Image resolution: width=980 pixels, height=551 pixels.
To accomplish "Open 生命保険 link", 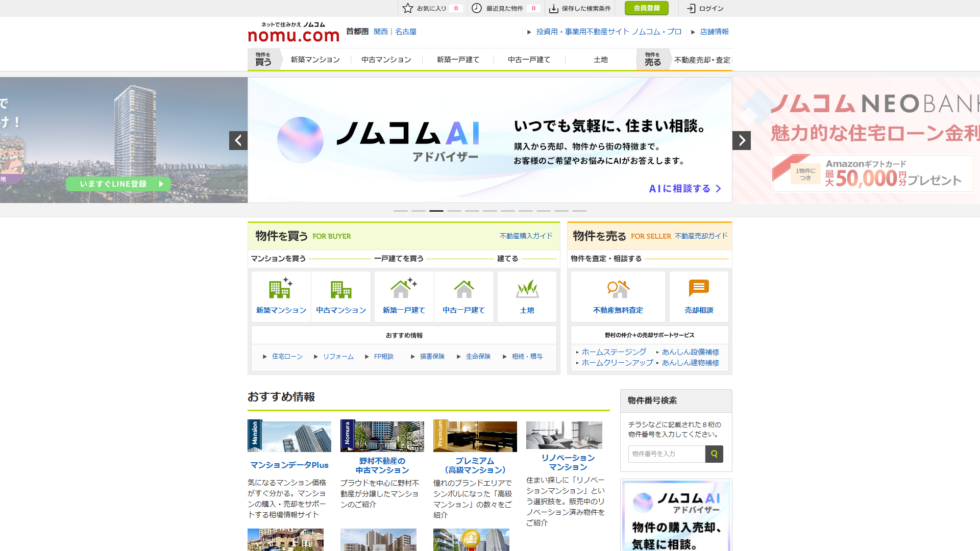I will click(x=478, y=357).
